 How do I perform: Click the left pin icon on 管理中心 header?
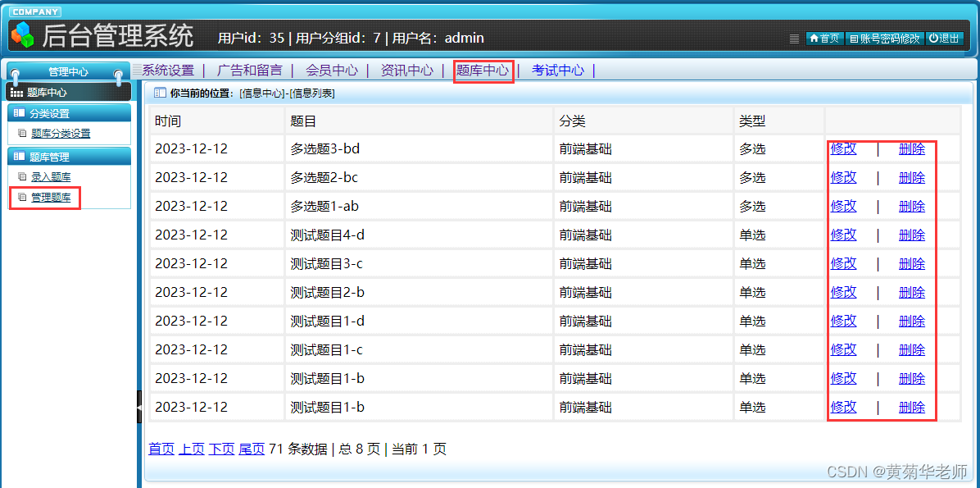coord(14,72)
